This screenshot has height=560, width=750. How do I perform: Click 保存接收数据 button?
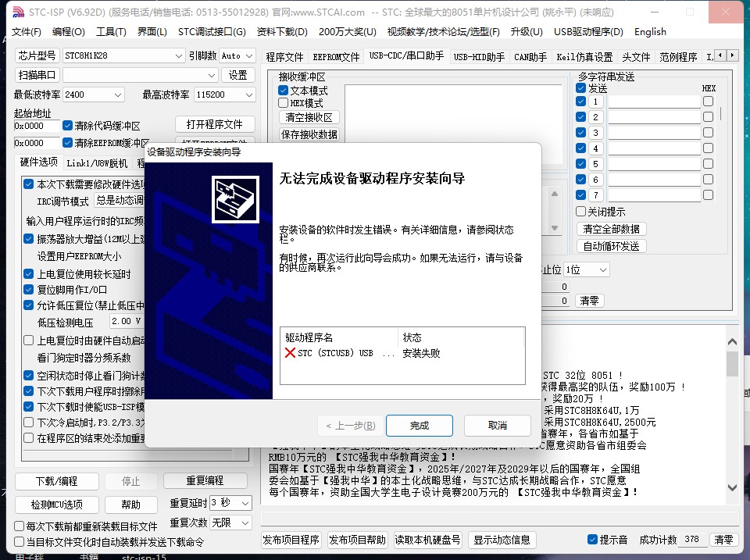coord(309,134)
